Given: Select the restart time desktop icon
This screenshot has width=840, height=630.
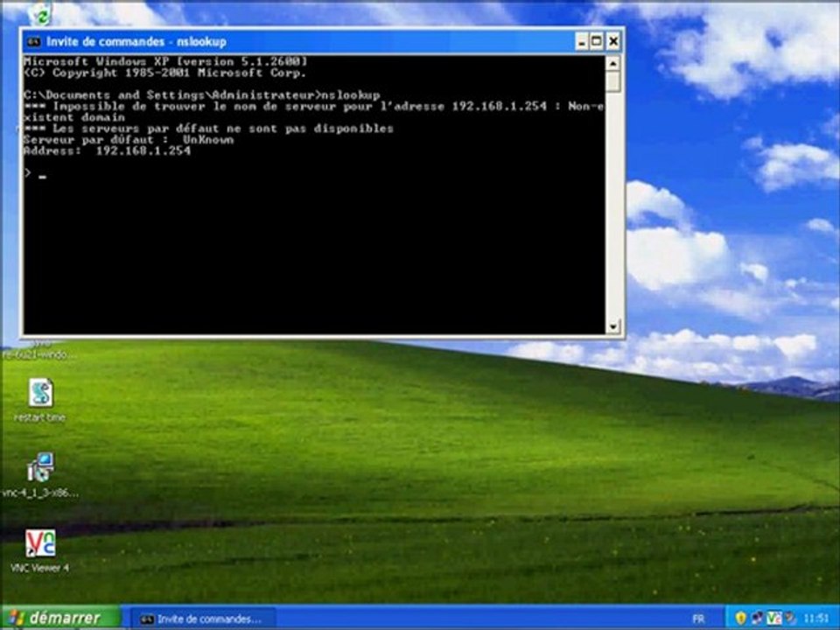Looking at the screenshot, I should (x=40, y=400).
